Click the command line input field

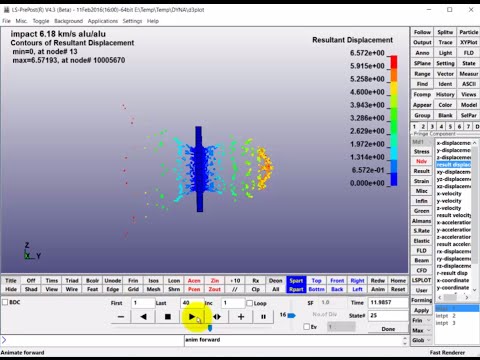click(93, 340)
